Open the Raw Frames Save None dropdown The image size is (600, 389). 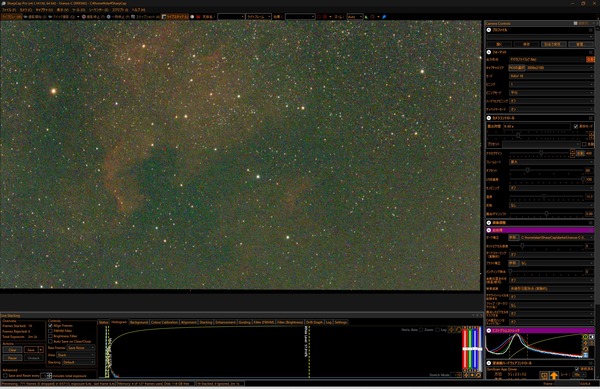point(81,348)
